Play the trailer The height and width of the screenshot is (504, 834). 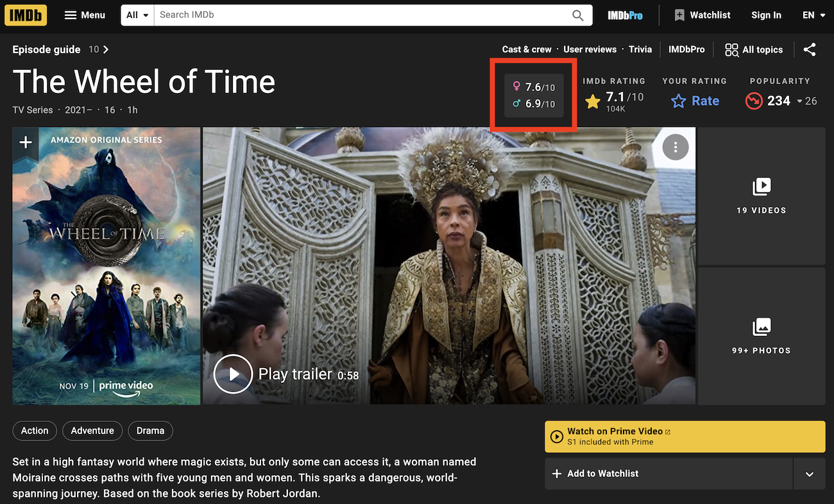pos(234,374)
